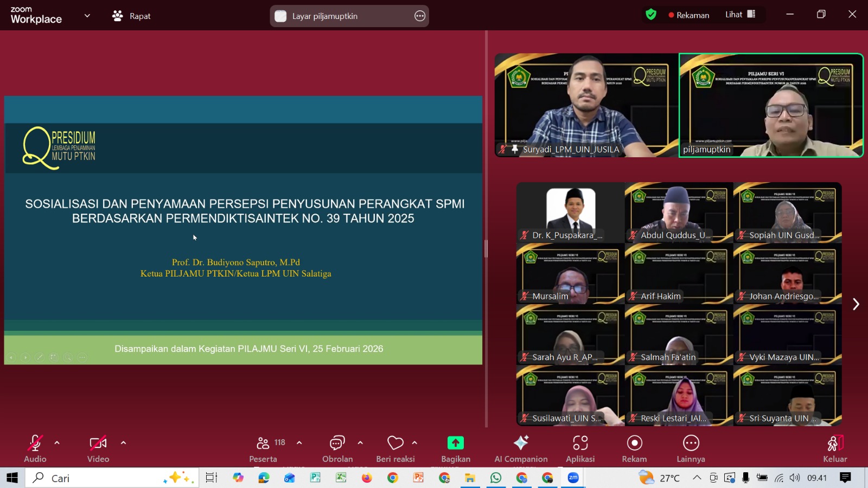
Task: Expand the video options arrow
Action: point(123,443)
